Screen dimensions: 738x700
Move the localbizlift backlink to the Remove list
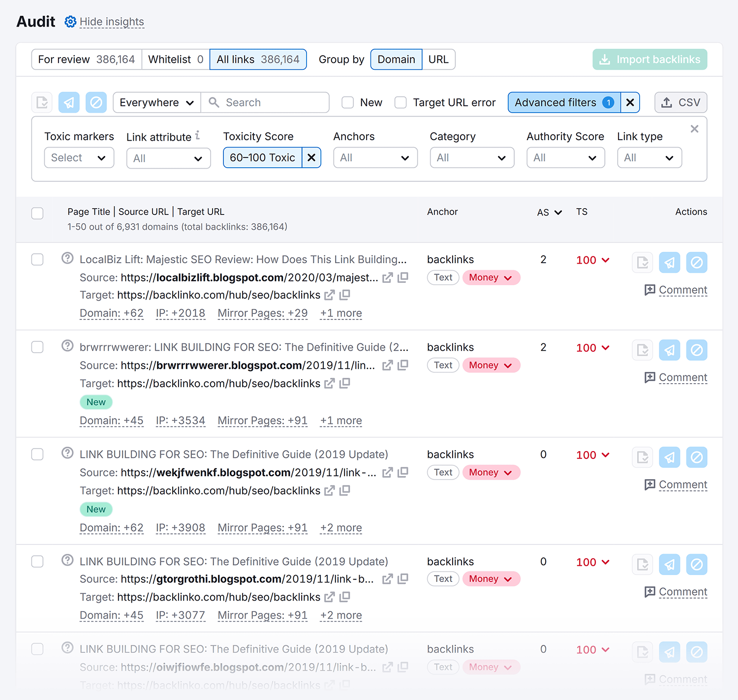click(670, 263)
